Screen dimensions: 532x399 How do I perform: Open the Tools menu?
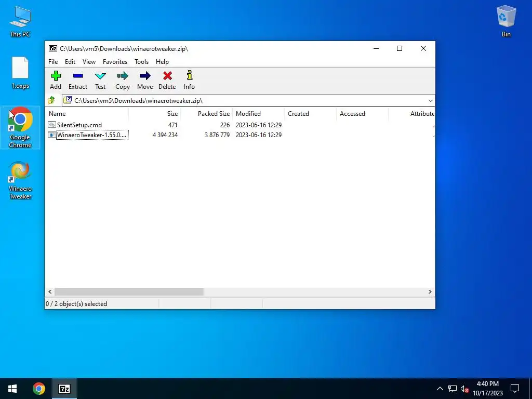click(141, 62)
